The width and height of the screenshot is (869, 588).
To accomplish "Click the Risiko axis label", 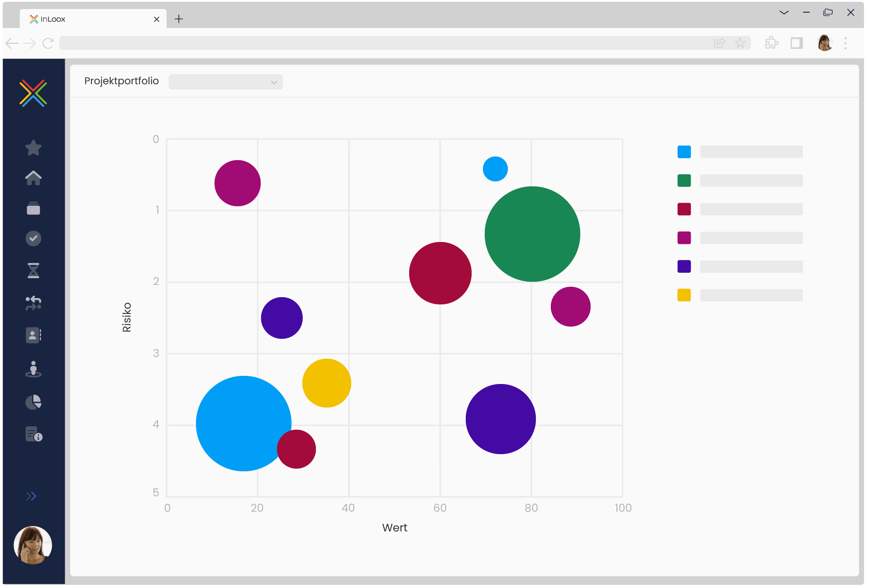I will click(x=127, y=317).
